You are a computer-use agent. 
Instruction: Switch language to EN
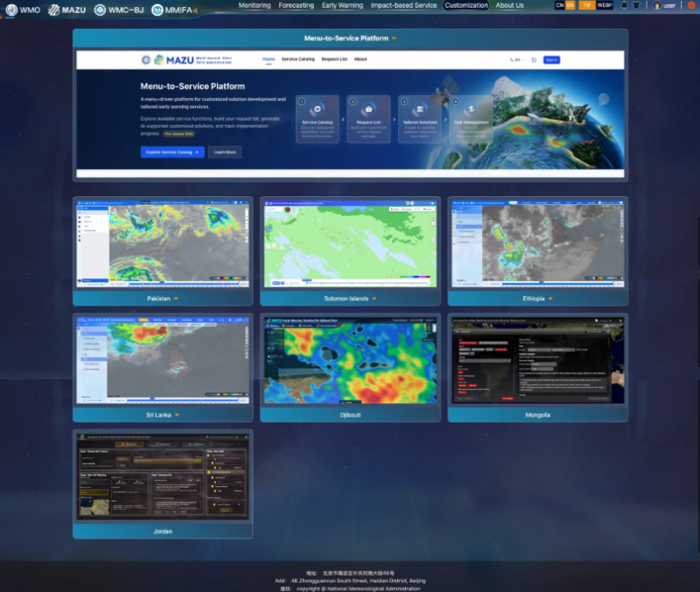570,5
